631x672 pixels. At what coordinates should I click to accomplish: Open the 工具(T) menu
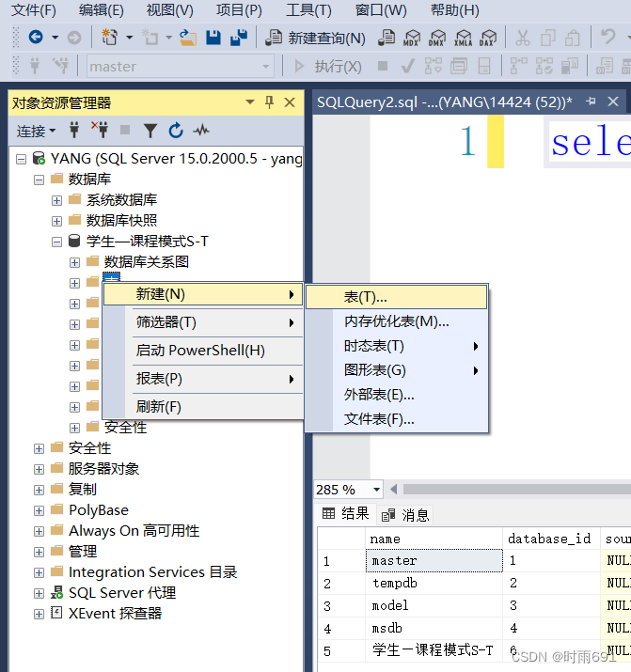pos(308,9)
